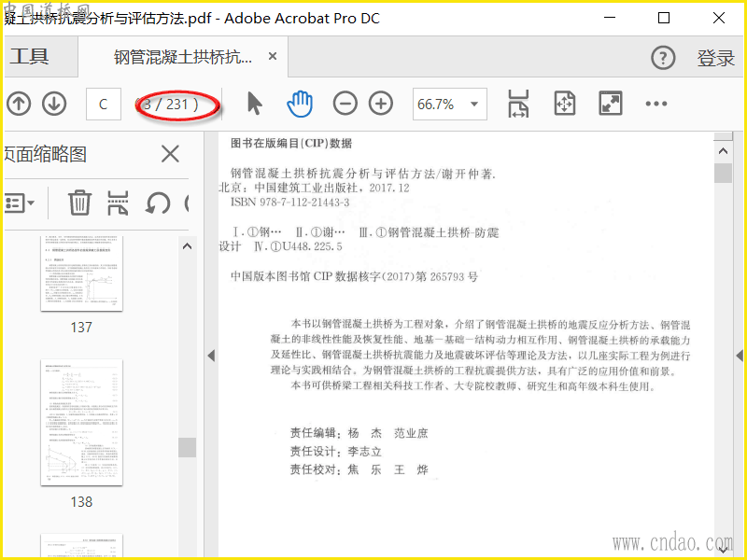Image resolution: width=747 pixels, height=560 pixels.
Task: Click the 图书在版编目(CIP)数据 heading
Action: pyautogui.click(x=291, y=144)
